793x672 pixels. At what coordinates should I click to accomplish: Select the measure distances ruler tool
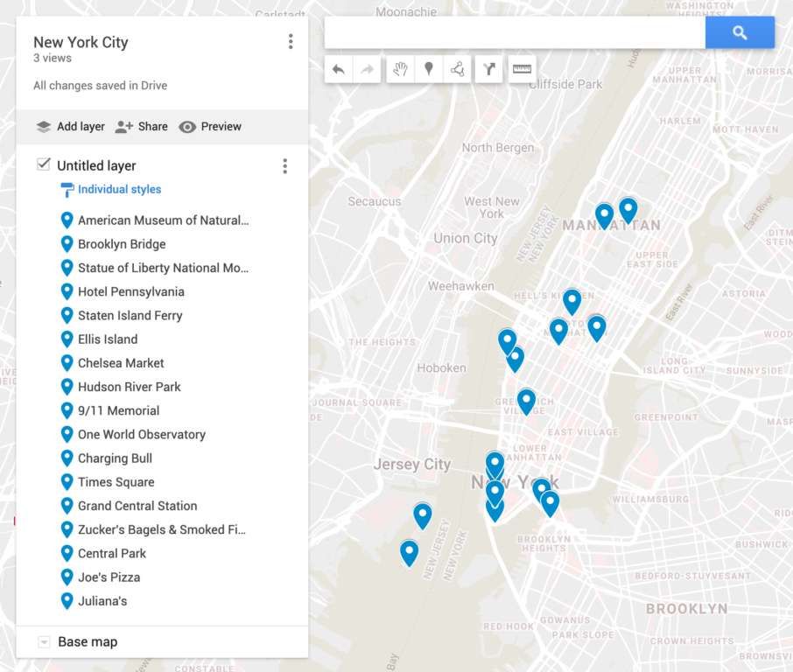(522, 69)
